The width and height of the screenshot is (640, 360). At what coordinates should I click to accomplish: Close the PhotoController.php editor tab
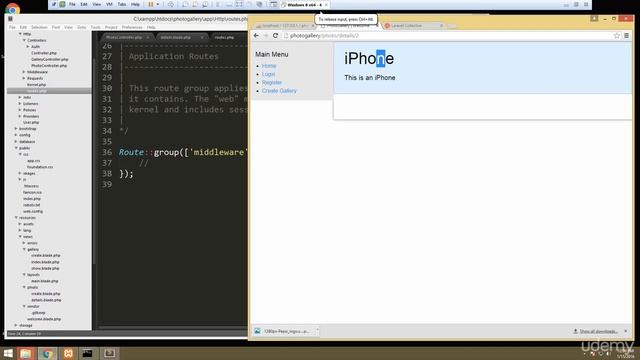coord(148,37)
